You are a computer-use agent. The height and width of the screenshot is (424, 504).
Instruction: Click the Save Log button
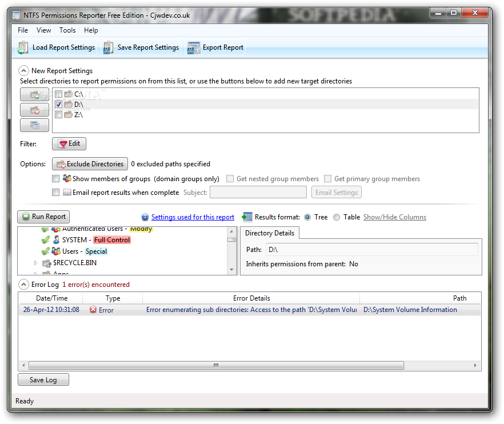click(x=43, y=379)
